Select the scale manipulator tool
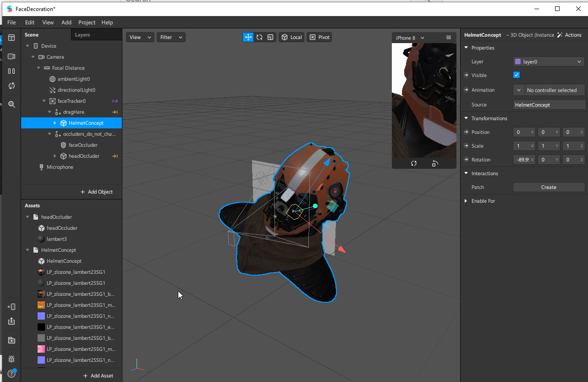The image size is (588, 382). tap(270, 37)
